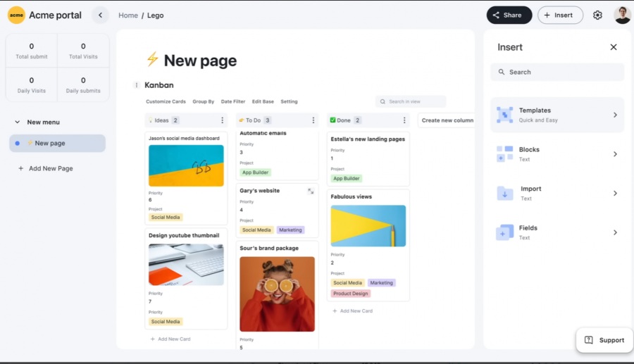Click App Builder tag on Automatic emails
The height and width of the screenshot is (364, 634).
tap(255, 172)
